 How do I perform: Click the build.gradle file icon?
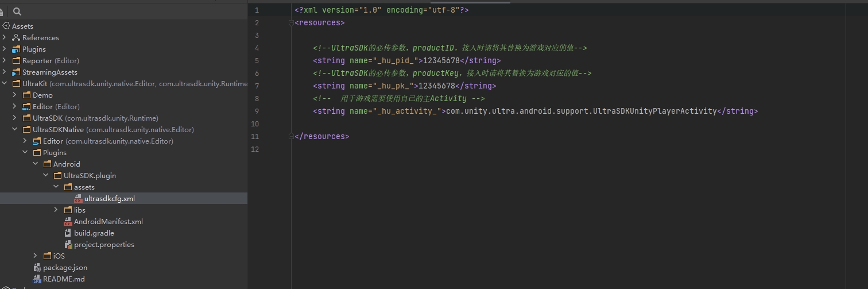[68, 233]
